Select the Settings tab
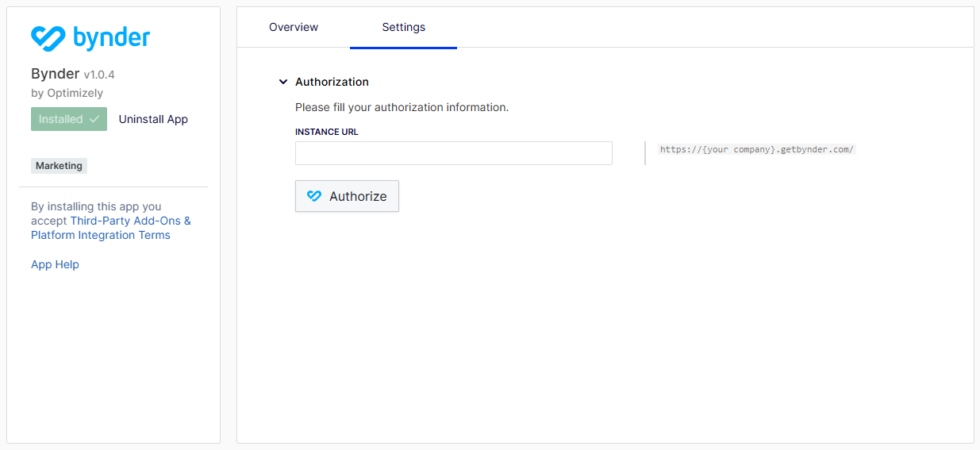This screenshot has height=450, width=980. click(403, 27)
